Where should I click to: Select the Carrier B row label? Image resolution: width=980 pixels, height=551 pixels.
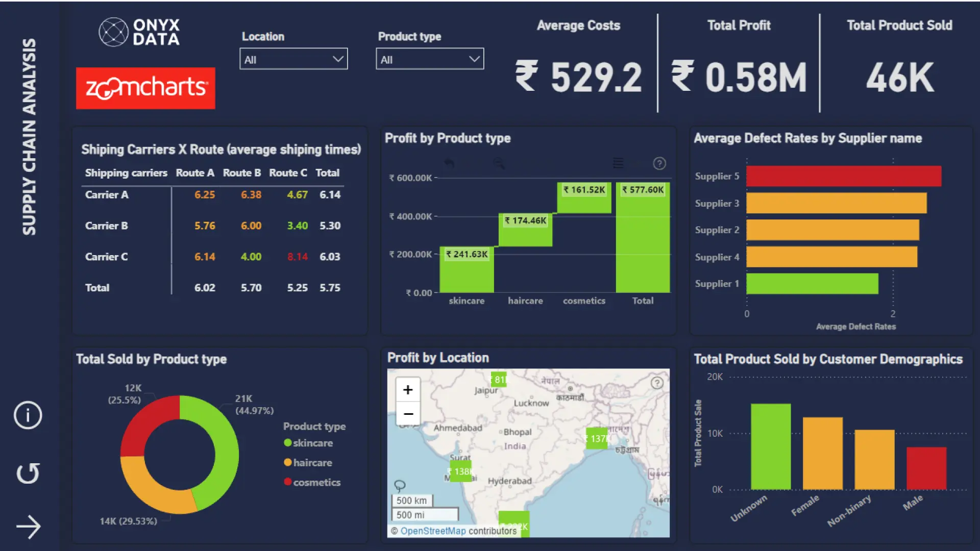106,226
